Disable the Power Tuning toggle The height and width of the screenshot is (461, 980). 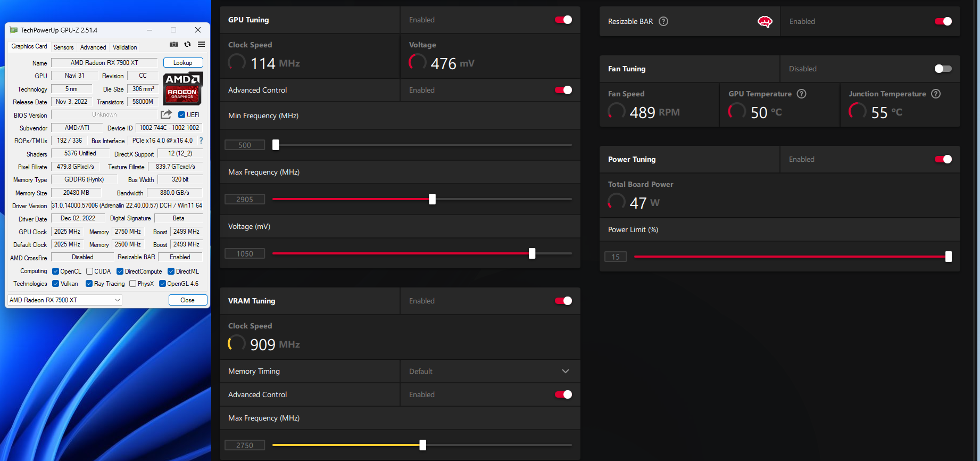[x=943, y=159]
